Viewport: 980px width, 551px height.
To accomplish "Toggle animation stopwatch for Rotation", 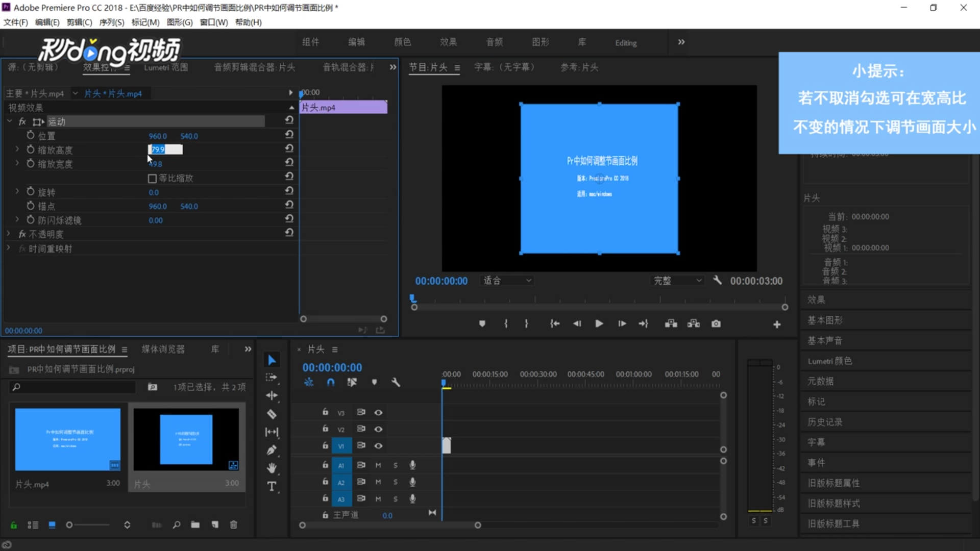I will point(31,191).
